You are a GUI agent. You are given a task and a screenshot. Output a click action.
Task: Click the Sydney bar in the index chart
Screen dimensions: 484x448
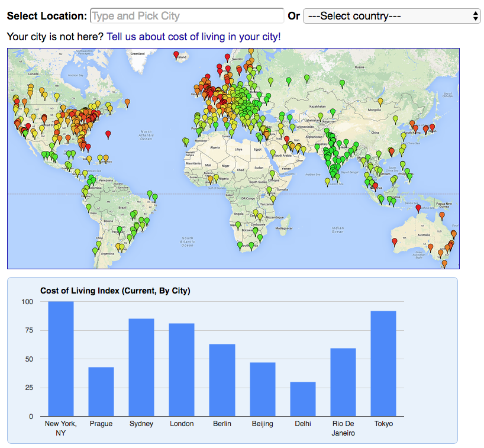point(141,367)
